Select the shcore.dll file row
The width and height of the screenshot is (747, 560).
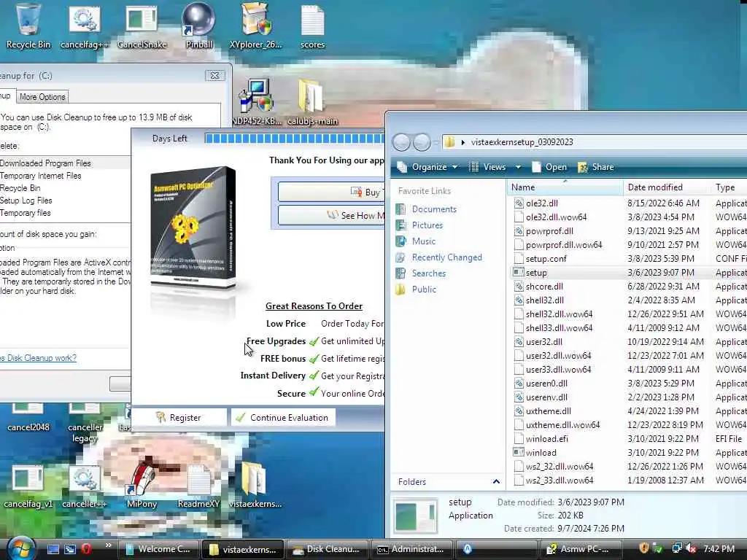click(x=629, y=286)
